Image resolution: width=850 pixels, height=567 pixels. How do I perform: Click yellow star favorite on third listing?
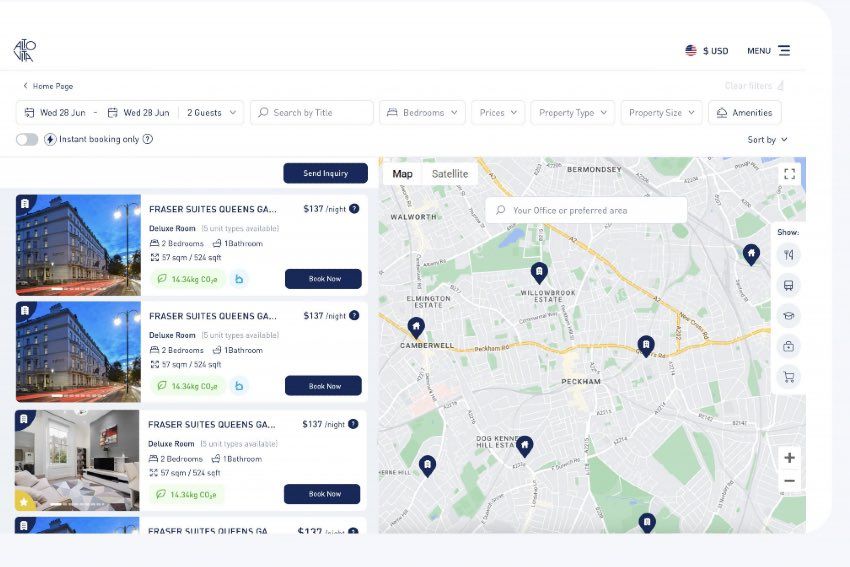[24, 502]
